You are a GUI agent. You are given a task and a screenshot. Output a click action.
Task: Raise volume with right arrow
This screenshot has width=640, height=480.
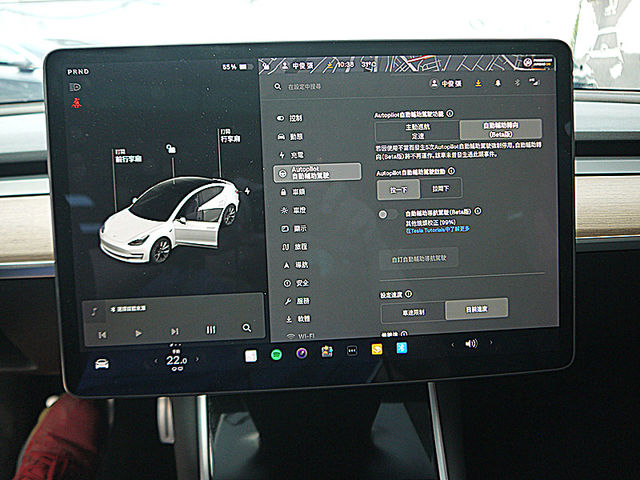pyautogui.click(x=491, y=342)
